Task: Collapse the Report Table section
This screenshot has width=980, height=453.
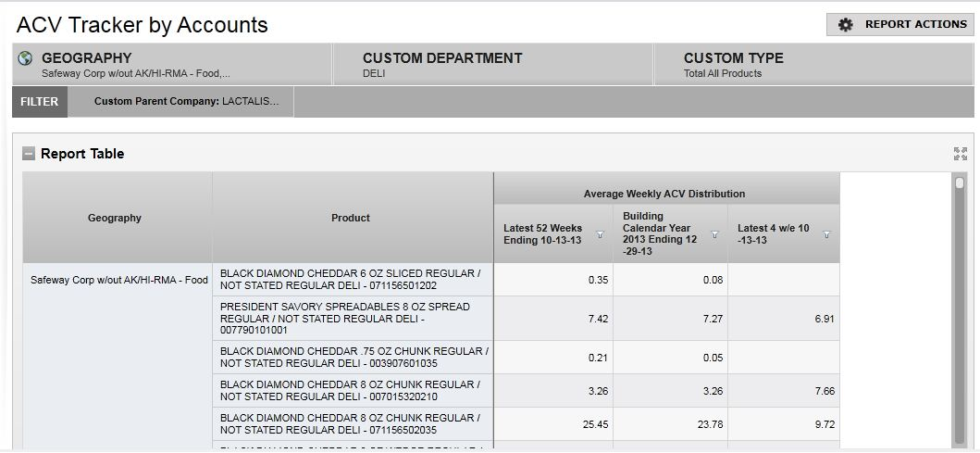Action: [x=29, y=154]
